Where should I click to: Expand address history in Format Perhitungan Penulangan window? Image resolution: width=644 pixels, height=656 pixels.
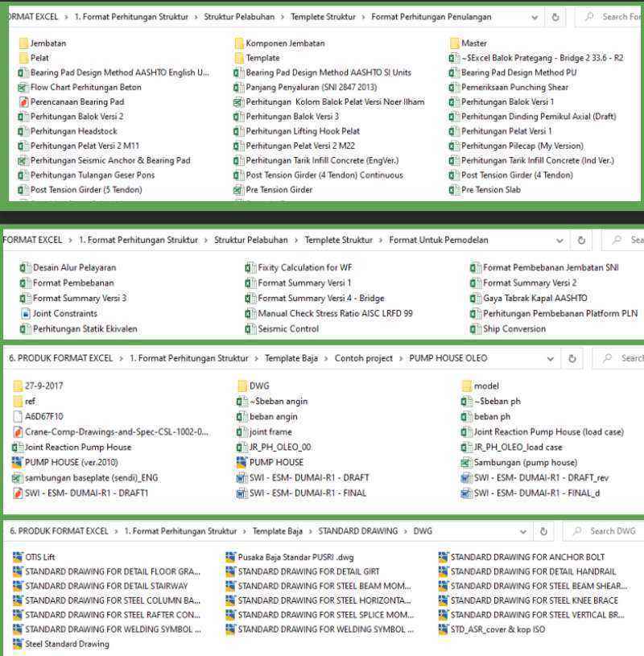click(535, 18)
